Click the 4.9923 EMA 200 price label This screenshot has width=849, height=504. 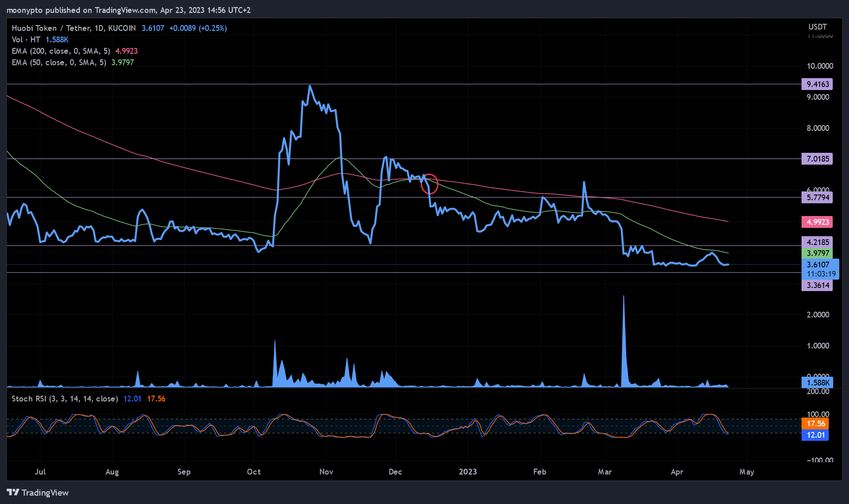coord(817,222)
